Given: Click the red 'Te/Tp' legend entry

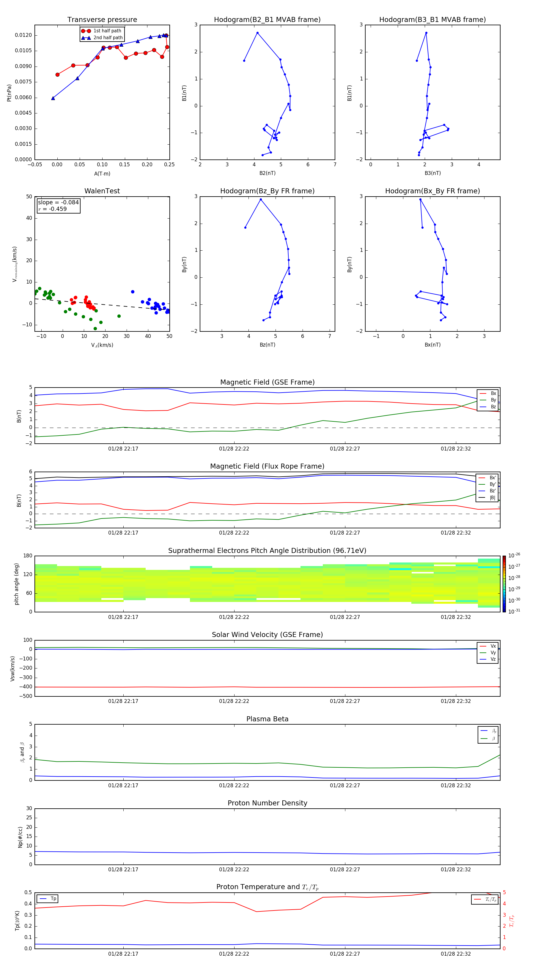Looking at the screenshot, I should [x=485, y=899].
